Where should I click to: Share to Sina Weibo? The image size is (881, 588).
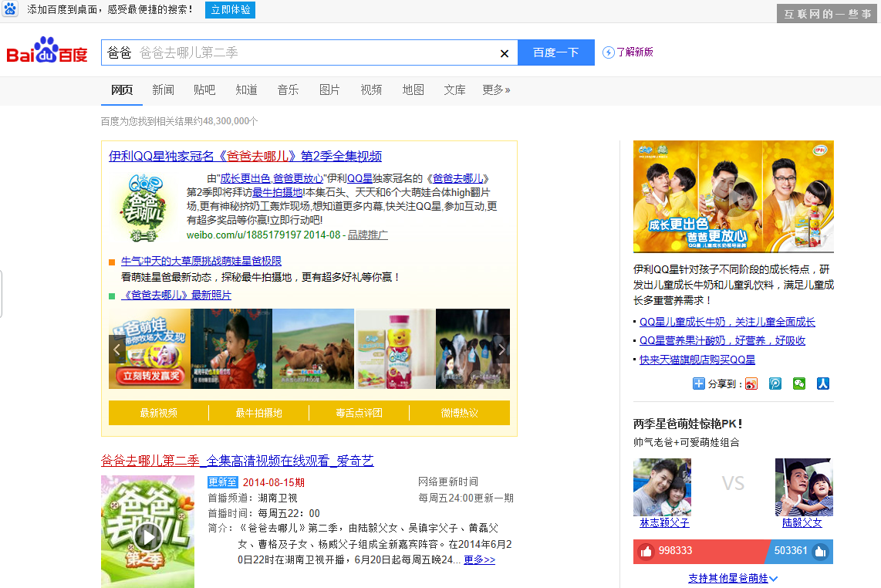tap(751, 384)
